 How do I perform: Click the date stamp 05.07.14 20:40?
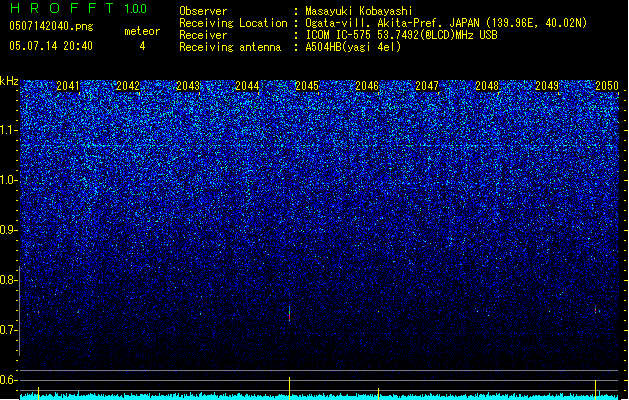(x=51, y=46)
